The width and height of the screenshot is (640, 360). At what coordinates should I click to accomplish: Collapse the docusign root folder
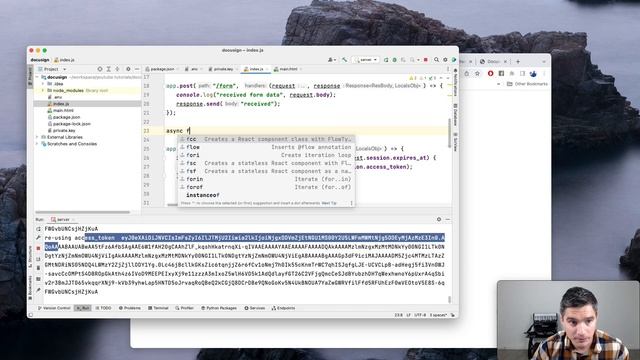click(x=38, y=77)
